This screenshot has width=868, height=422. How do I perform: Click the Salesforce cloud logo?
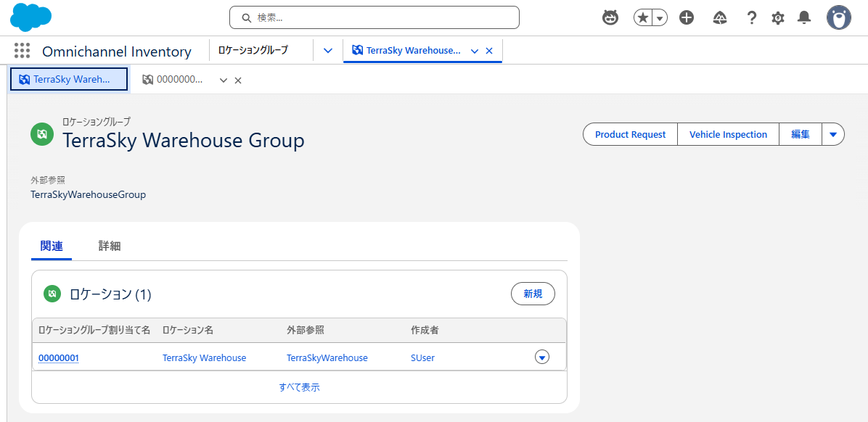pos(30,17)
